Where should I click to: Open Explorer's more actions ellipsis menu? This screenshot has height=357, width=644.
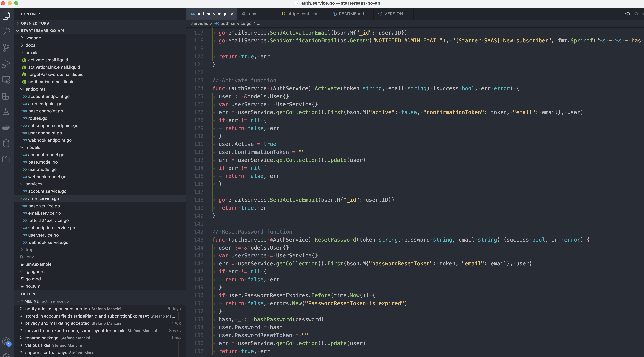point(178,14)
